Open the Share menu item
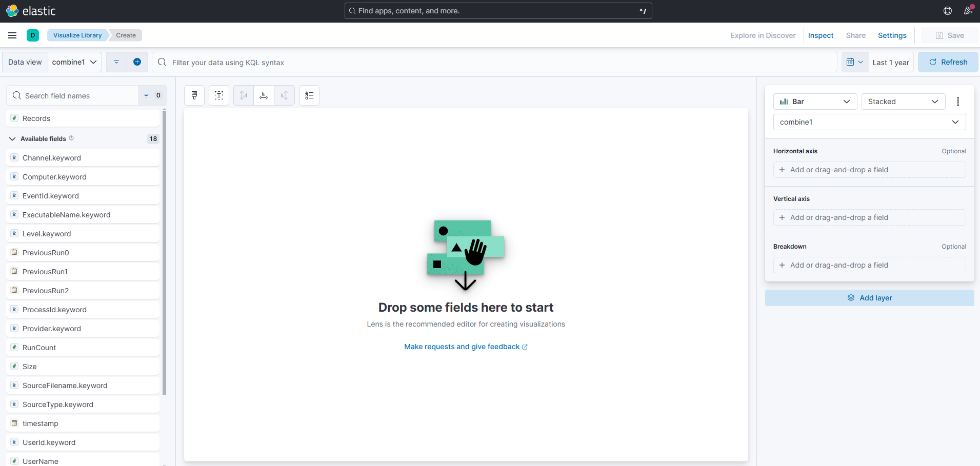 (855, 35)
